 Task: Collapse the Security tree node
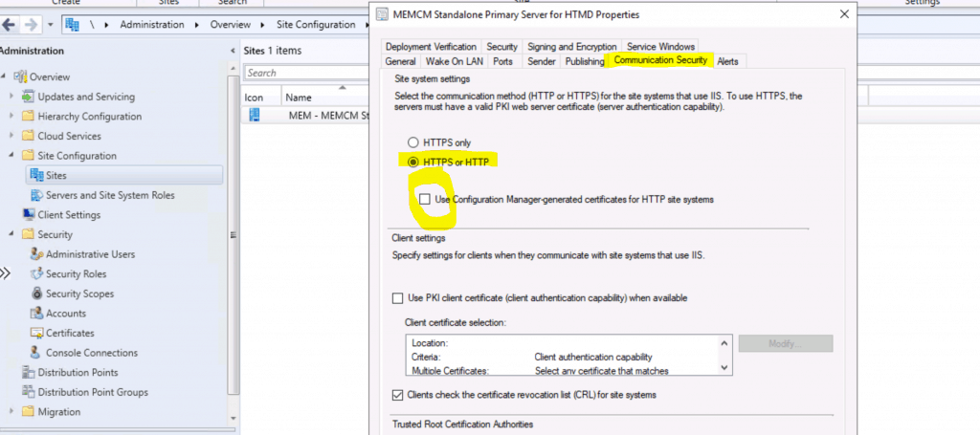[x=11, y=234]
